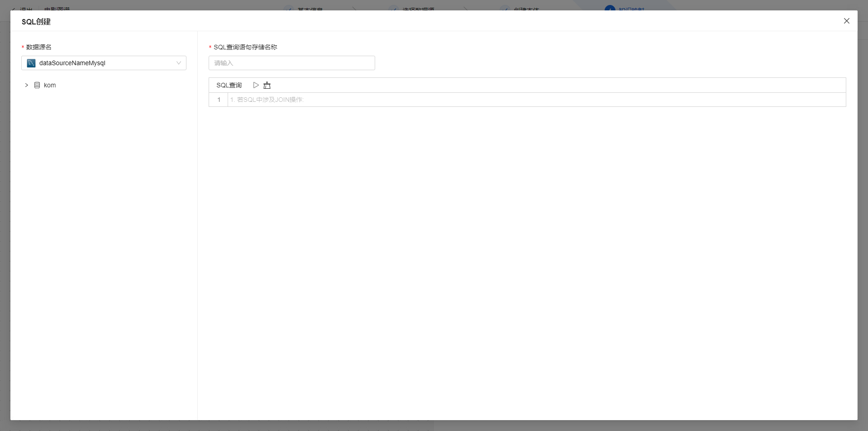
Task: Click the SQL创建 dialog title
Action: 36,22
